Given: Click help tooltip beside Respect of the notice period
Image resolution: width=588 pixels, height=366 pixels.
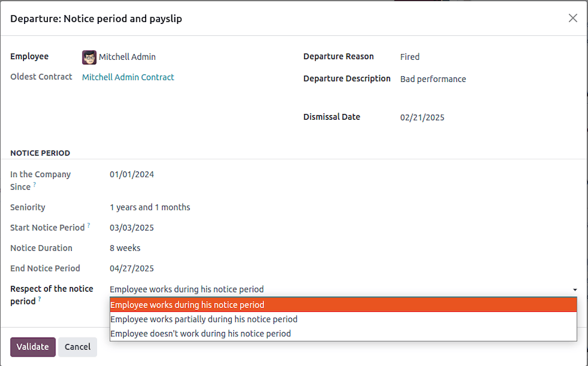Looking at the screenshot, I should click(x=40, y=300).
